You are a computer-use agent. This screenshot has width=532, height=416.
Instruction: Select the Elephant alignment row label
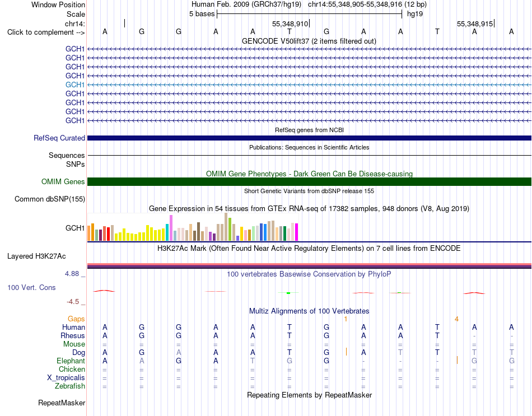coord(71,361)
